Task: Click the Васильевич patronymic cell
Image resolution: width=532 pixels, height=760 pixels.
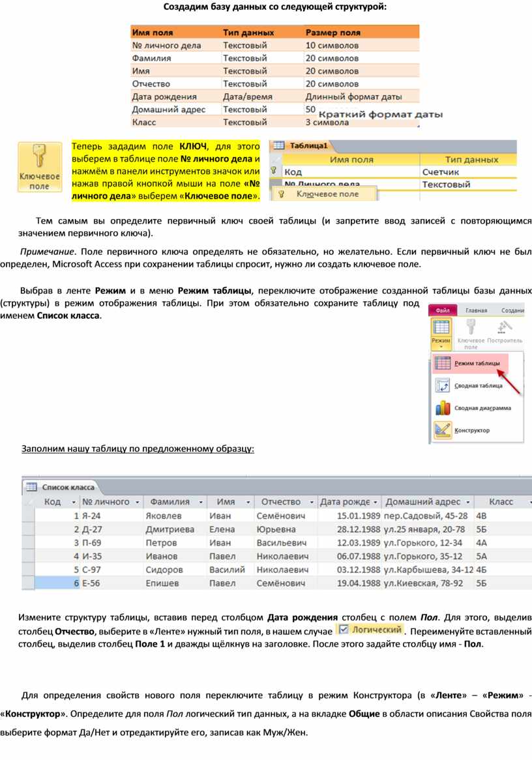Action: [285, 543]
